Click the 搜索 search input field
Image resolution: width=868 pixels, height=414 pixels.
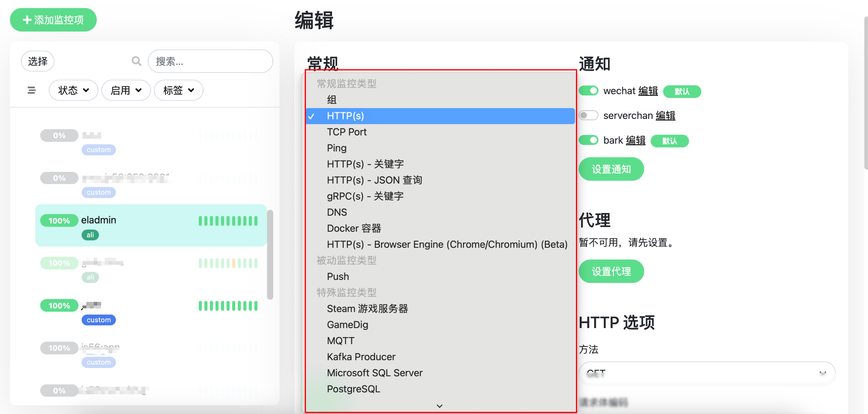[210, 62]
